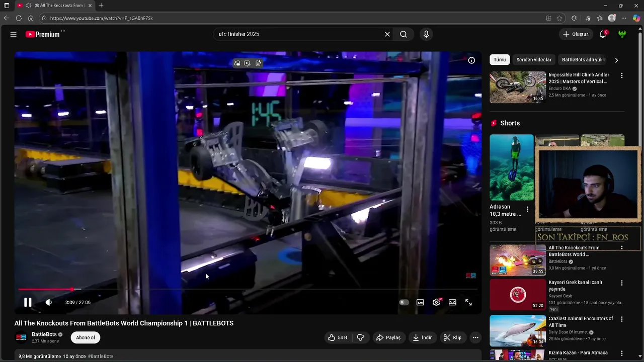This screenshot has height=362, width=644.
Task: Open Kızıma Kazan - Para Atmaca title
Action: [x=578, y=353]
